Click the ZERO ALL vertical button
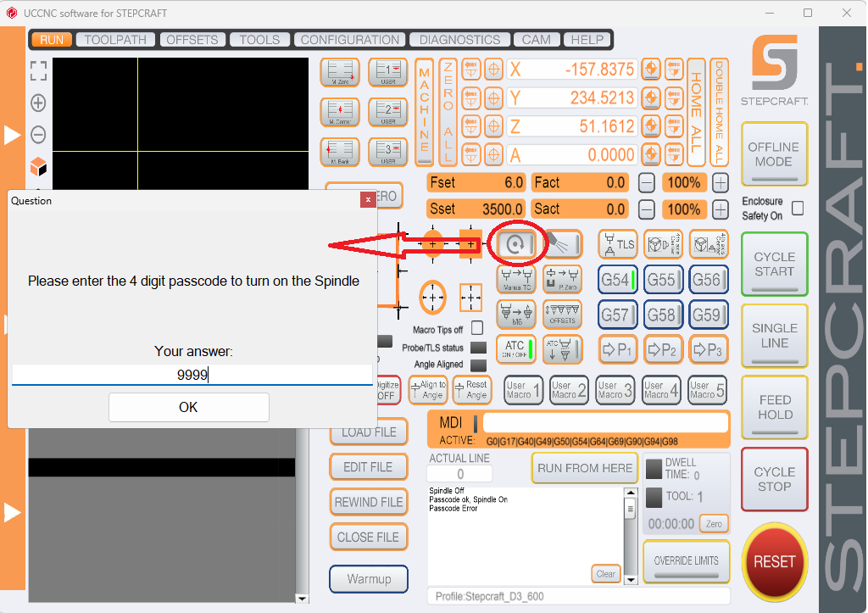 point(448,112)
